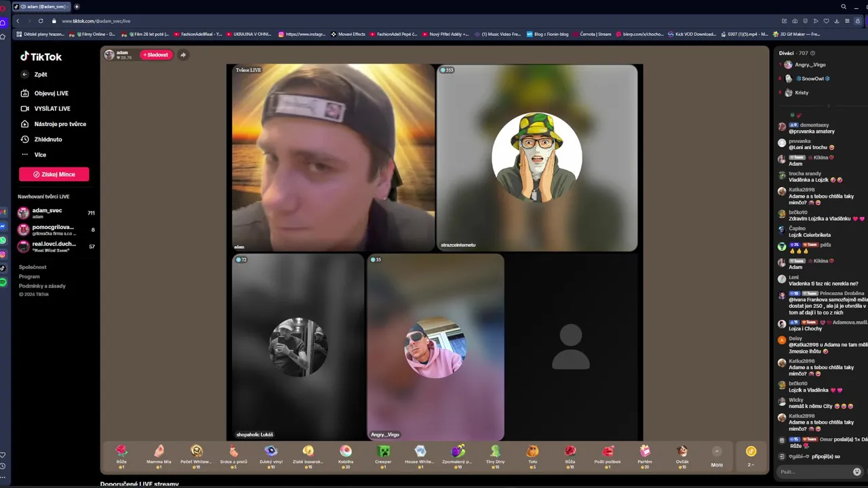This screenshot has width=868, height=488.
Task: Click the Získej Mince button
Action: coord(54,174)
